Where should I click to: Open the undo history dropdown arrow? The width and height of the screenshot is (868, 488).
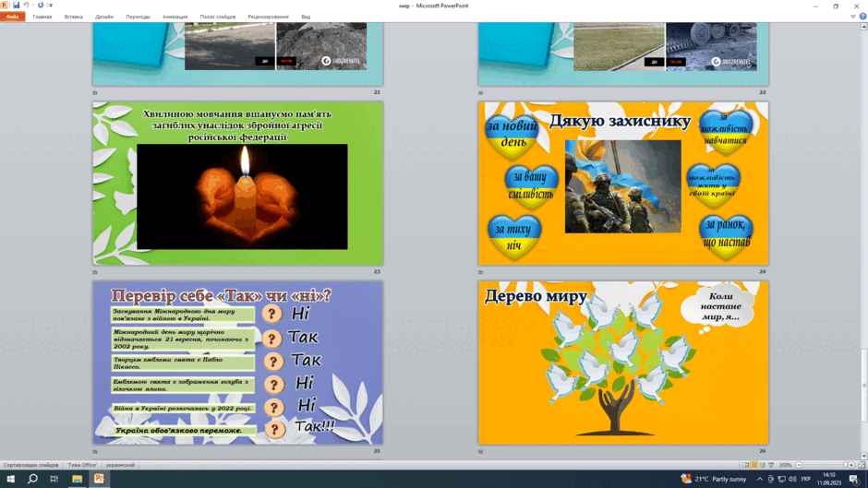[x=32, y=6]
